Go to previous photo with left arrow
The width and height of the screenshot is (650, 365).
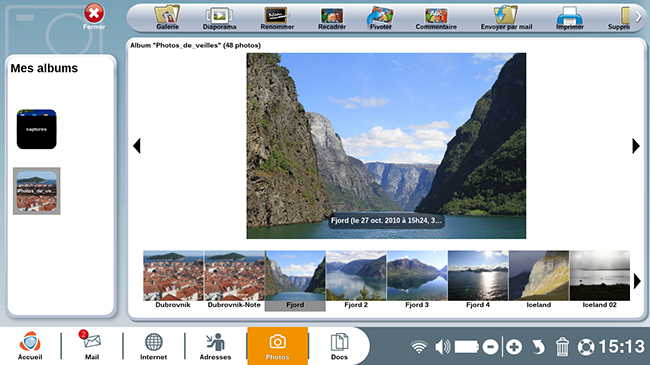pyautogui.click(x=137, y=146)
